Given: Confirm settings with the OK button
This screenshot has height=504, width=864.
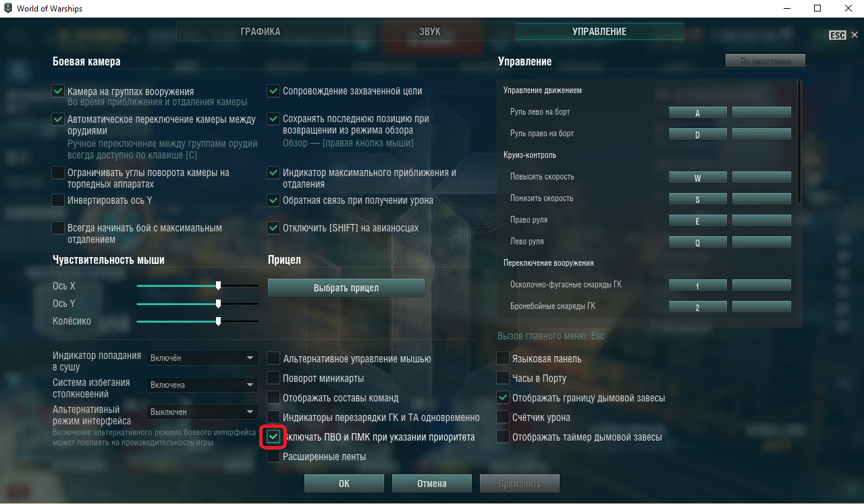Looking at the screenshot, I should click(344, 483).
